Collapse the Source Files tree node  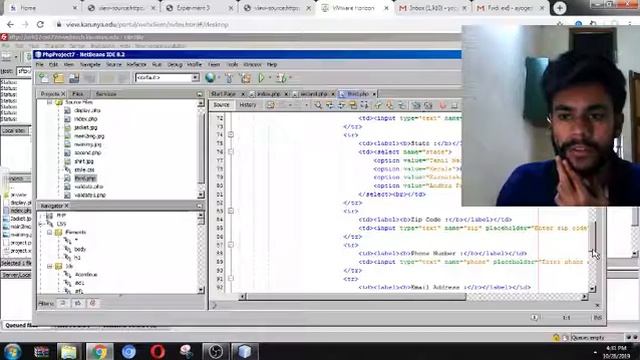pos(49,102)
